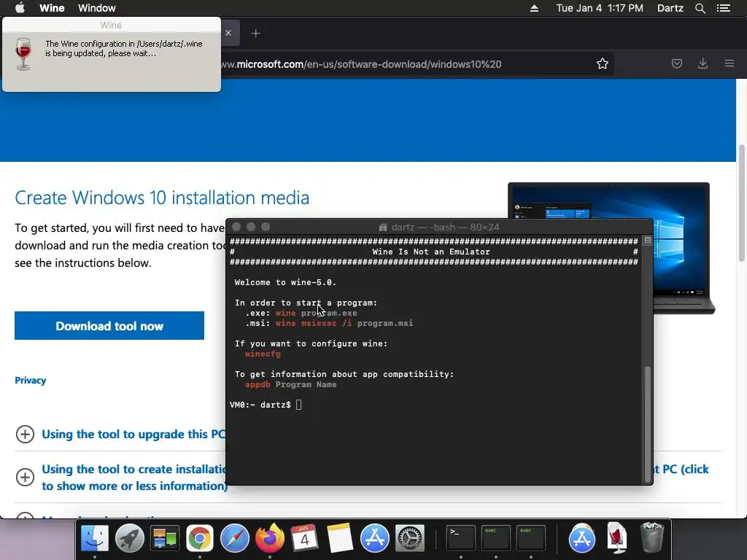747x560 pixels.
Task: Click Wine Is Not an Emulator banner
Action: [431, 252]
